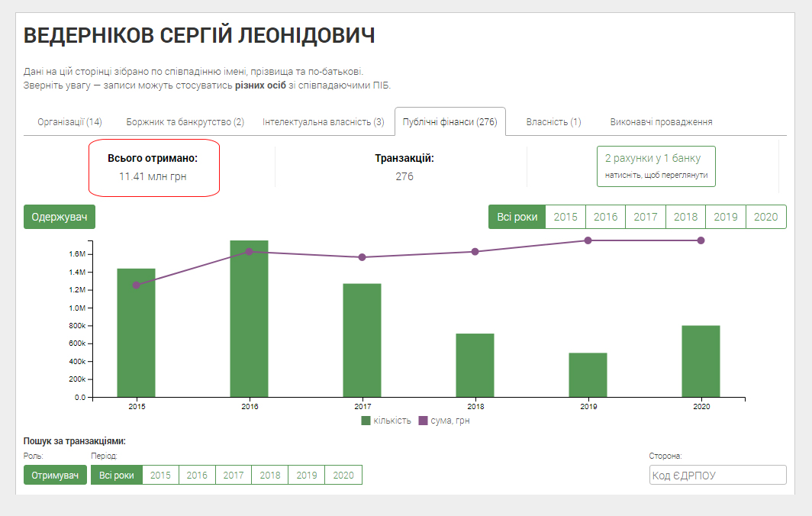Choose 2019 in transaction search period
The height and width of the screenshot is (516, 812).
click(x=307, y=475)
